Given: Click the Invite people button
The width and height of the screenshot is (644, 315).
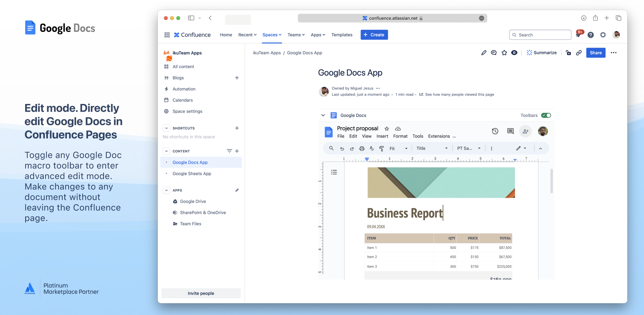Looking at the screenshot, I should pos(201,293).
